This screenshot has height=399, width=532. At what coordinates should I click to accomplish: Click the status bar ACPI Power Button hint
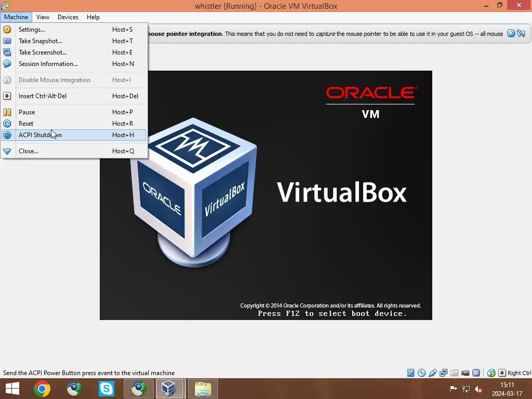pos(89,373)
